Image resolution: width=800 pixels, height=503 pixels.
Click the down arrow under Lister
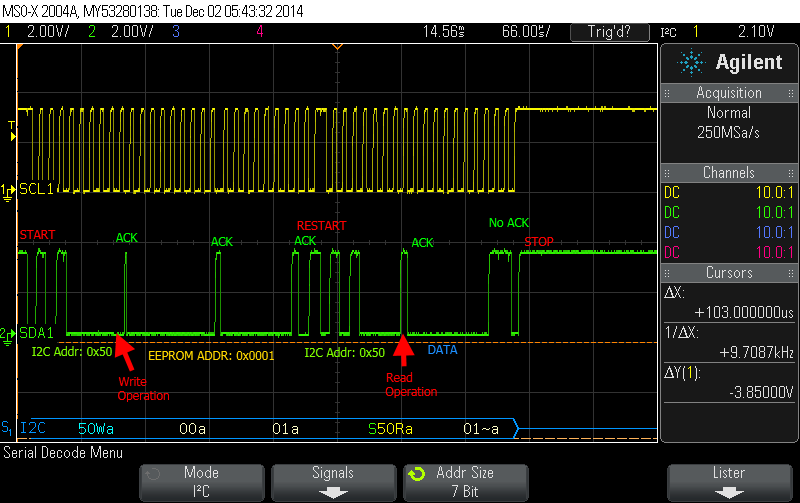tap(729, 493)
